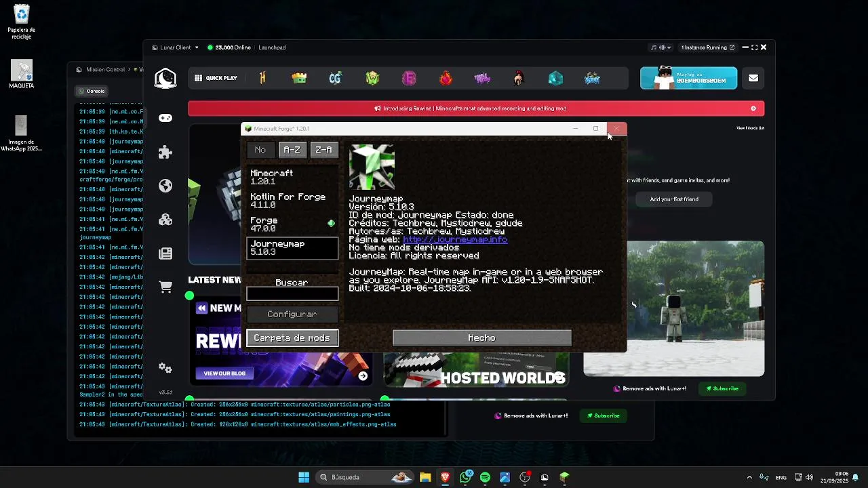Click View Our Blog button
Screen dimensions: 868x488
pyautogui.click(x=224, y=373)
